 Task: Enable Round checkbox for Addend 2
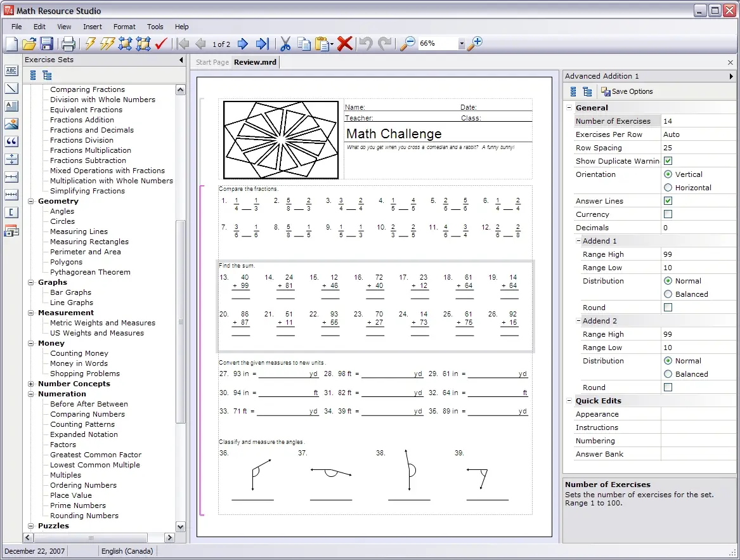coord(668,387)
